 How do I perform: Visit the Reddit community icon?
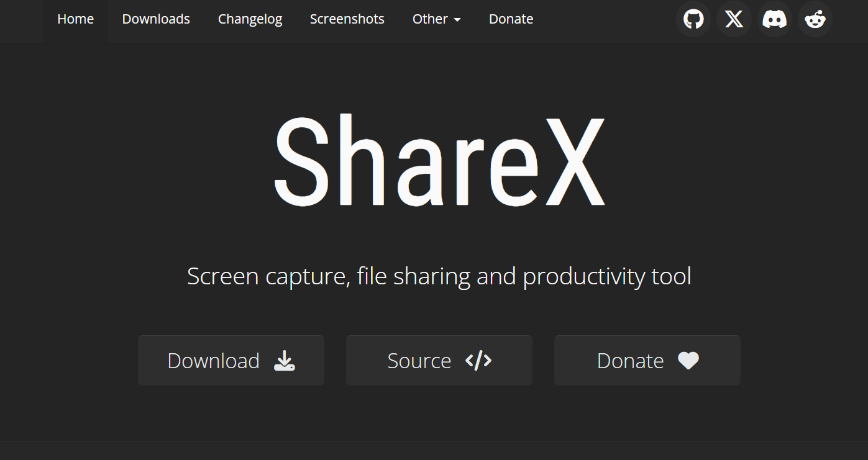[815, 19]
